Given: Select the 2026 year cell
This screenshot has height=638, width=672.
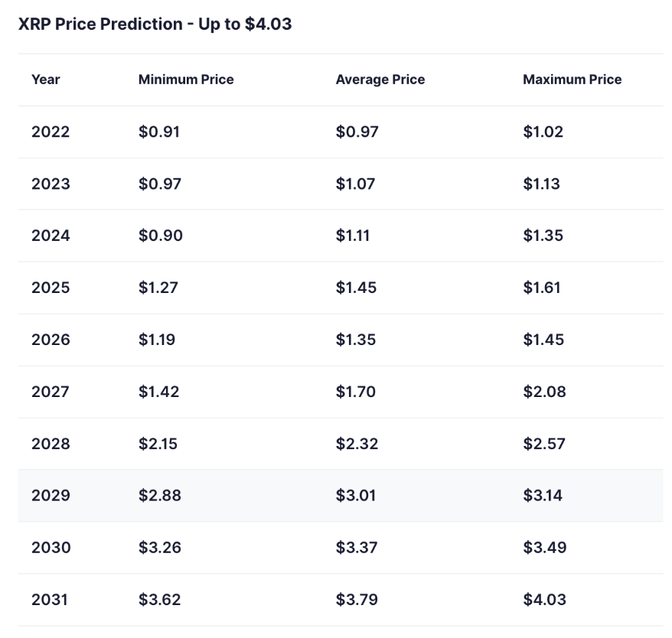Looking at the screenshot, I should pos(51,340).
